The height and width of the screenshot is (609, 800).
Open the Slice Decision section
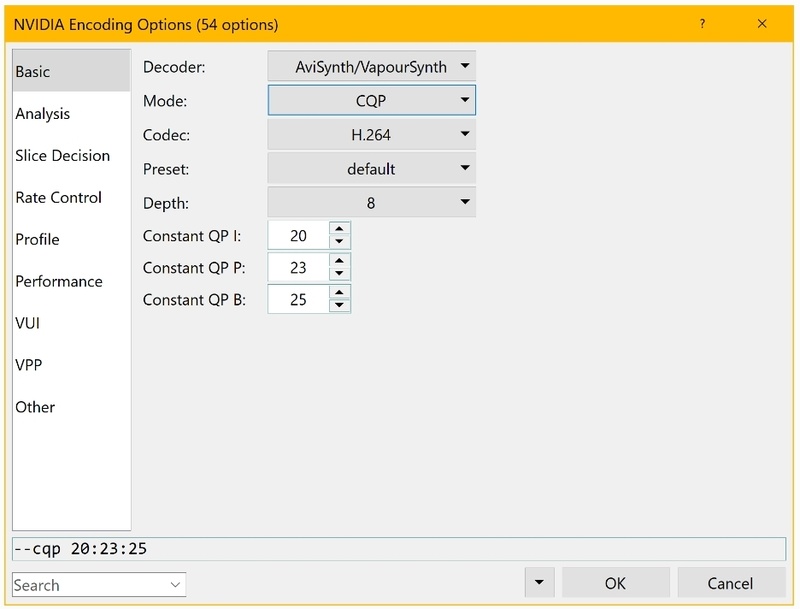tap(62, 156)
